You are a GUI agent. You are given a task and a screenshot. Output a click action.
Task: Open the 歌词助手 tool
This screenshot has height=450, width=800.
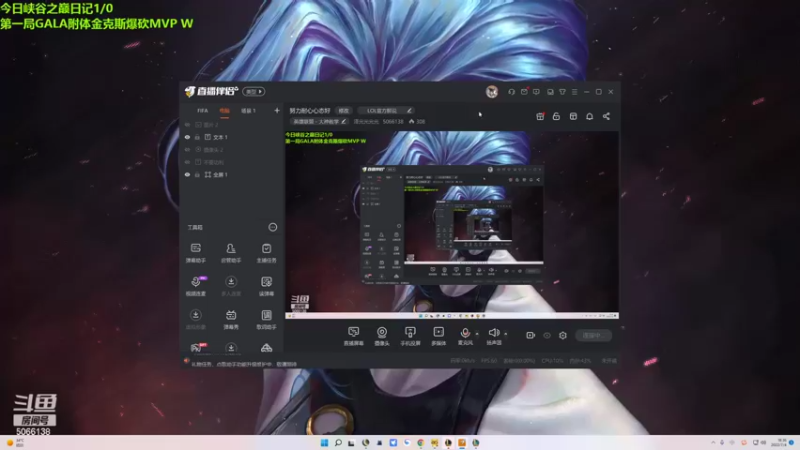266,319
